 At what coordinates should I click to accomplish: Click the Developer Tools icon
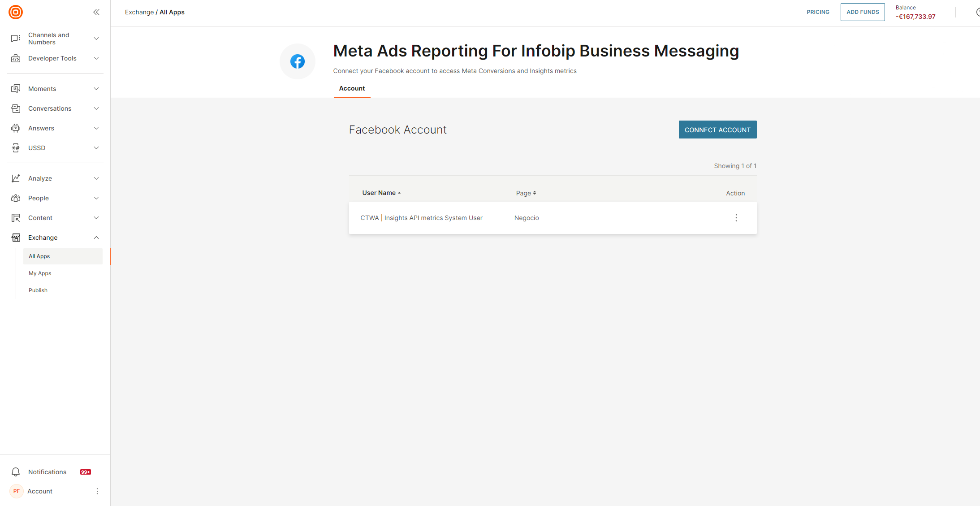click(16, 58)
